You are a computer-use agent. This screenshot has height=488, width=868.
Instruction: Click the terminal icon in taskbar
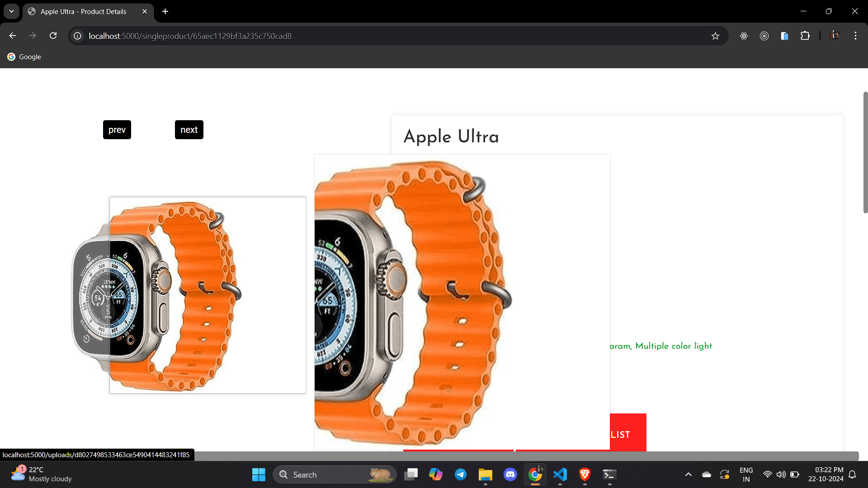coord(609,474)
